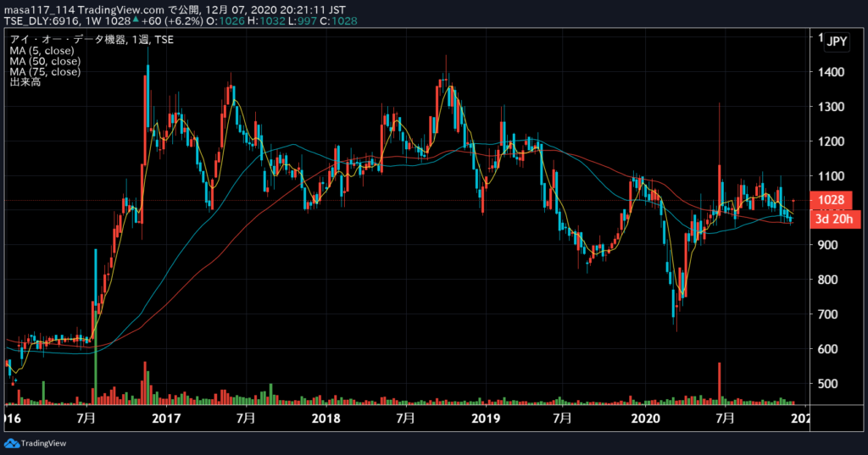This screenshot has width=868, height=455.
Task: Click the +60 (+6.2%) change value
Action: point(171,21)
